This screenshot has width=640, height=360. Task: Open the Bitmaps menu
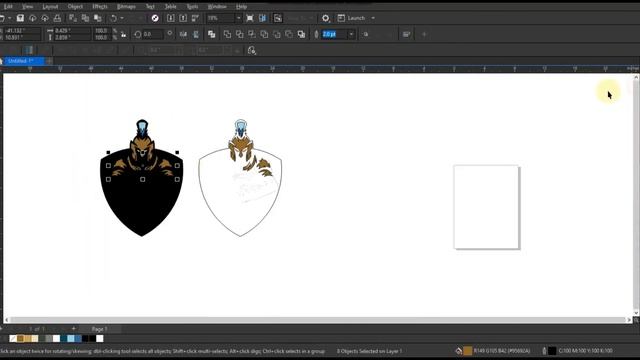coord(126,7)
